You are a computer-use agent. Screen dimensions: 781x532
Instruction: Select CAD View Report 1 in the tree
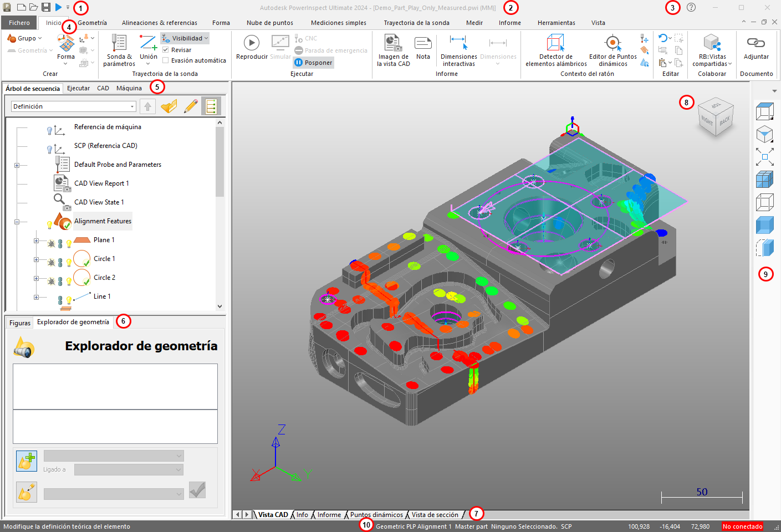101,183
